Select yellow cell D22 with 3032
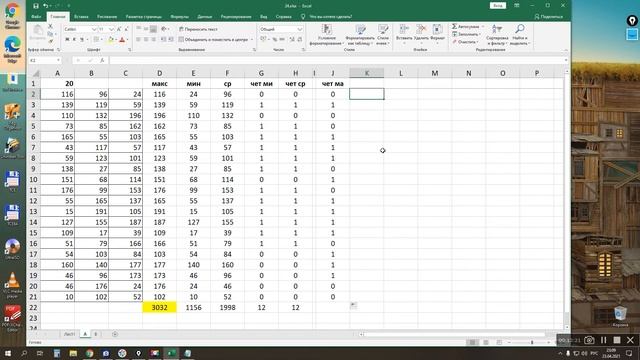This screenshot has width=640, height=360. click(159, 307)
